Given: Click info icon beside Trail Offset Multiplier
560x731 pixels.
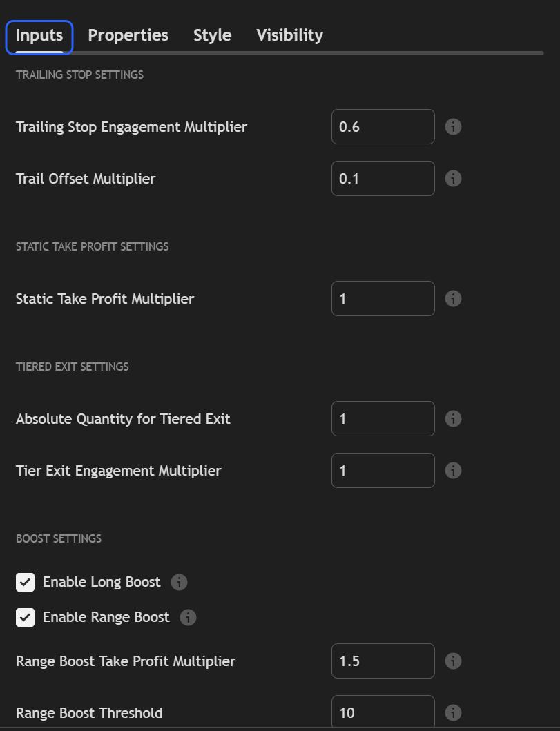Looking at the screenshot, I should tap(453, 179).
